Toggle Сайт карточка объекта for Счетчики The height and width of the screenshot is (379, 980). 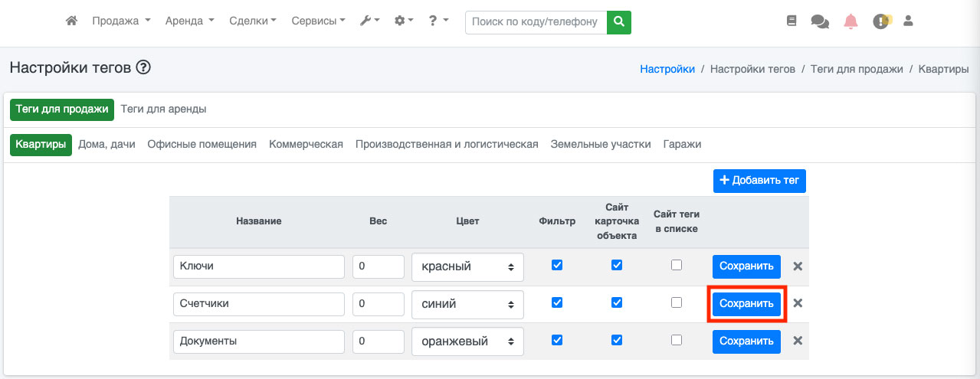617,302
